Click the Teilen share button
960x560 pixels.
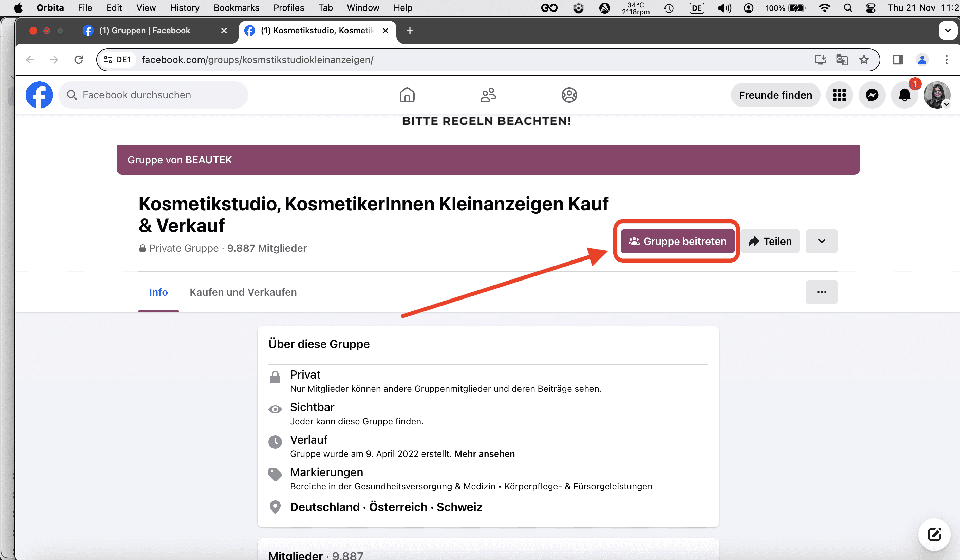(770, 241)
